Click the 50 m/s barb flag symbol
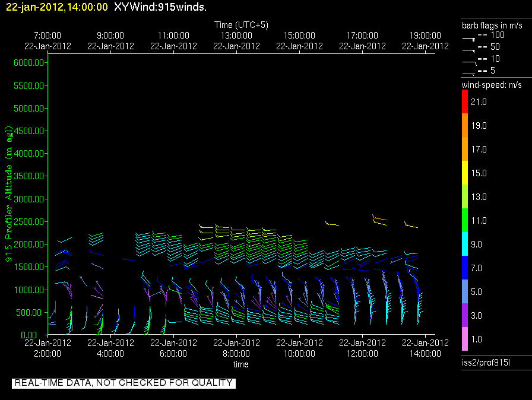The height and width of the screenshot is (400, 532). [x=469, y=51]
